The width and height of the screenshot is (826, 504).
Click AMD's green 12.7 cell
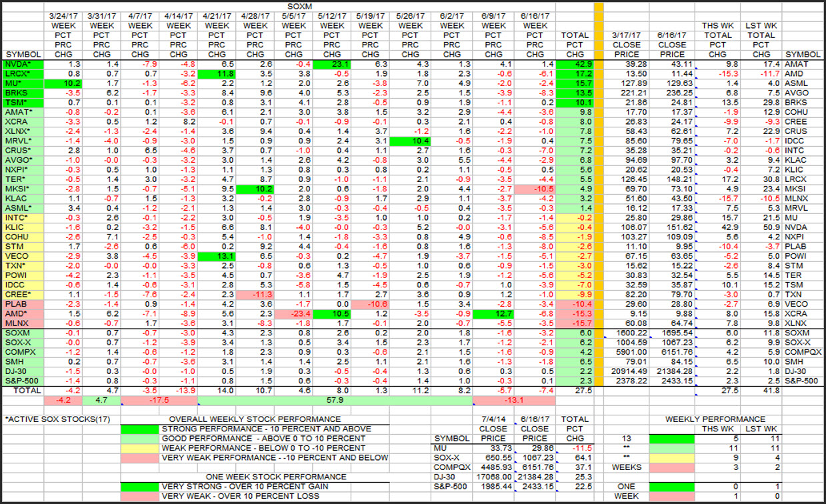[x=493, y=314]
